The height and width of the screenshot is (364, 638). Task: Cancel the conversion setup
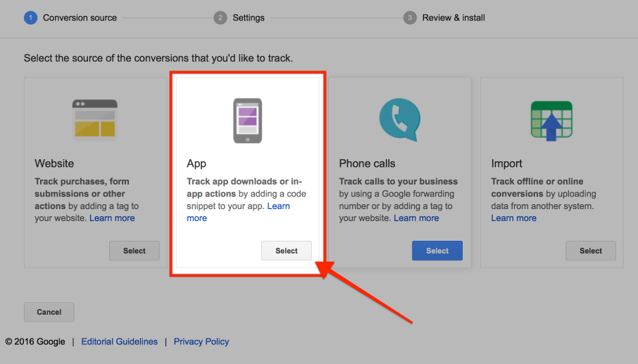(x=49, y=312)
